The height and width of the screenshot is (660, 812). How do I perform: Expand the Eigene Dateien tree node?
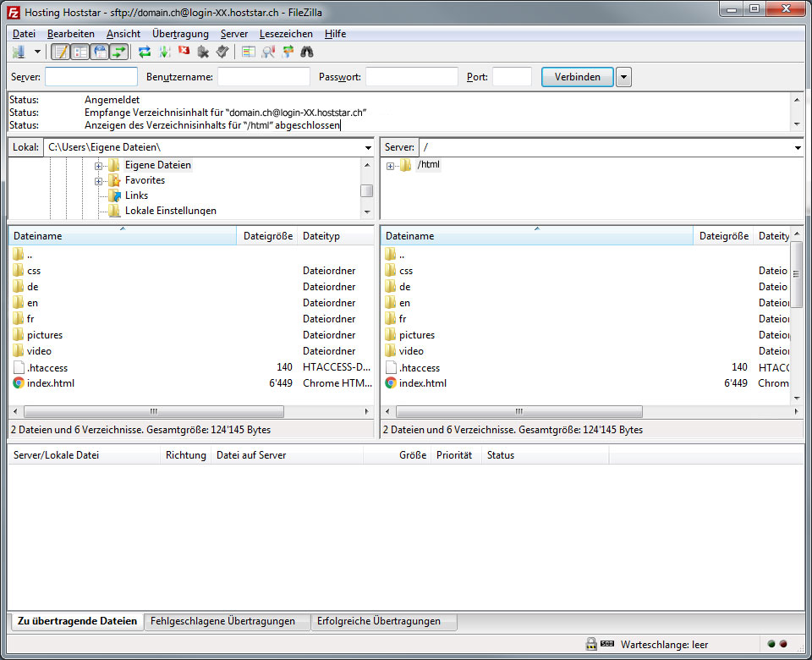[98, 167]
